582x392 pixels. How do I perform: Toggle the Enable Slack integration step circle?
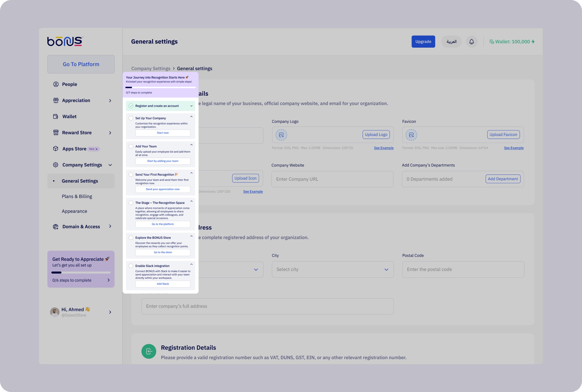tap(131, 266)
